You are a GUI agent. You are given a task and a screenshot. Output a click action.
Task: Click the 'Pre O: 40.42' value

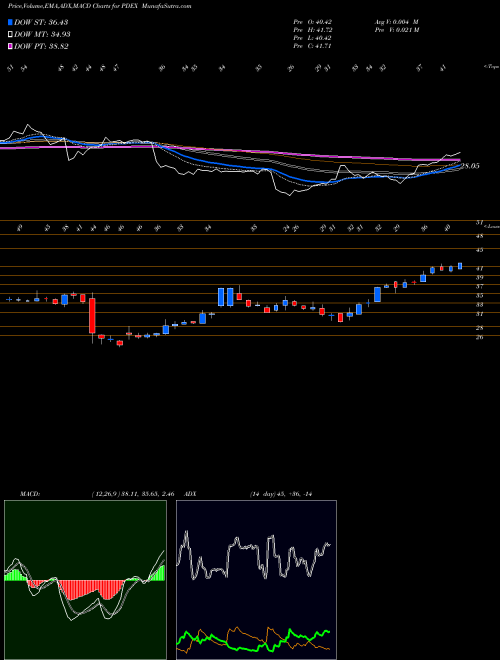pos(312,22)
